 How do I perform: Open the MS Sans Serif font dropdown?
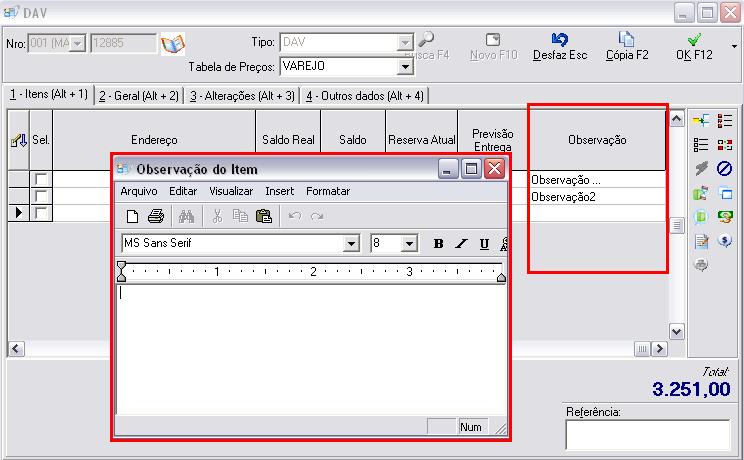tap(351, 244)
